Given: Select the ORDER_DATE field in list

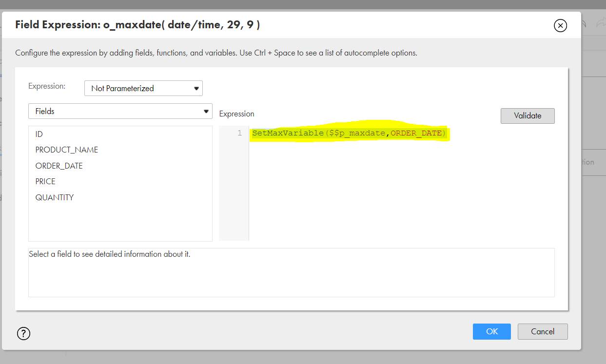Looking at the screenshot, I should [x=59, y=166].
